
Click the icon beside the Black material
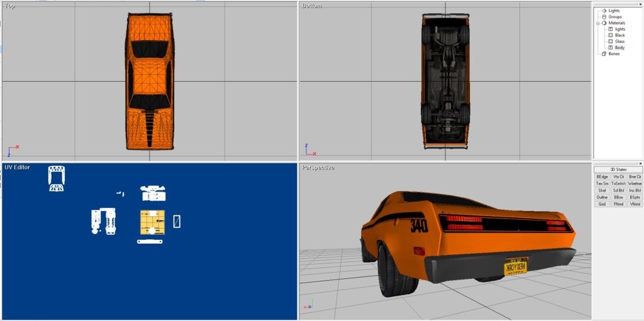[610, 35]
